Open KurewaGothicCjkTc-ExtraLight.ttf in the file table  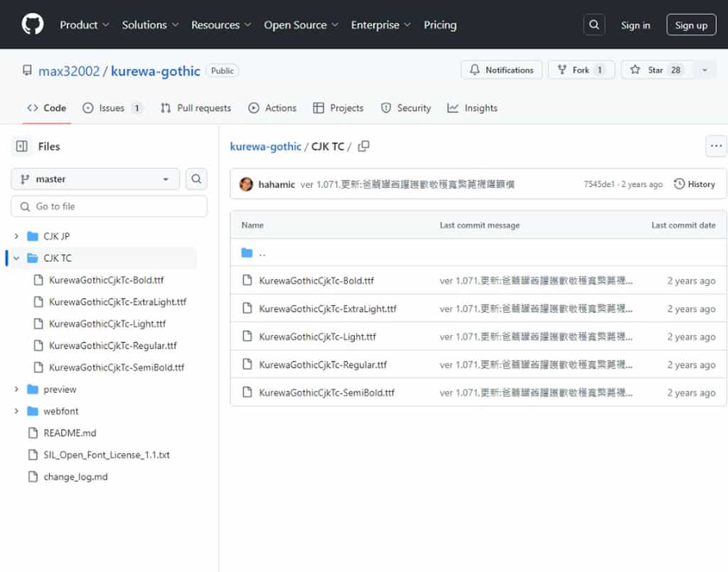click(328, 309)
